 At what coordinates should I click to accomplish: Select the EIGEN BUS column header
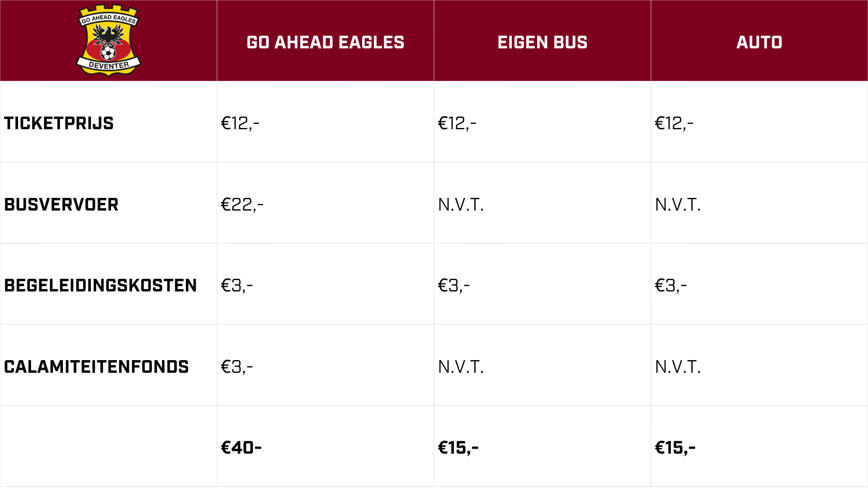(542, 42)
